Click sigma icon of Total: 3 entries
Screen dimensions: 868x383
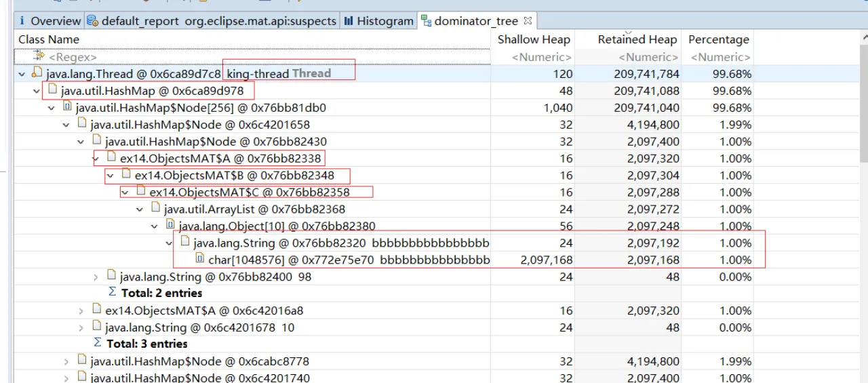click(x=98, y=344)
